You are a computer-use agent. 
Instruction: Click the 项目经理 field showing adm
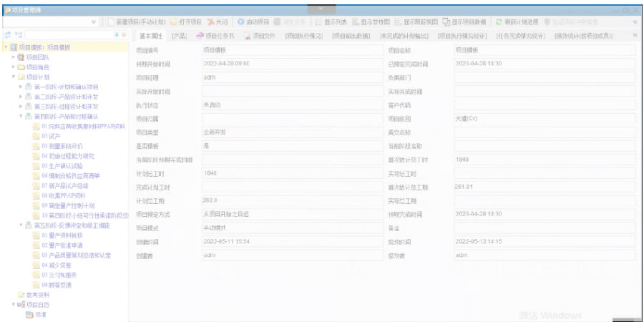coord(293,77)
